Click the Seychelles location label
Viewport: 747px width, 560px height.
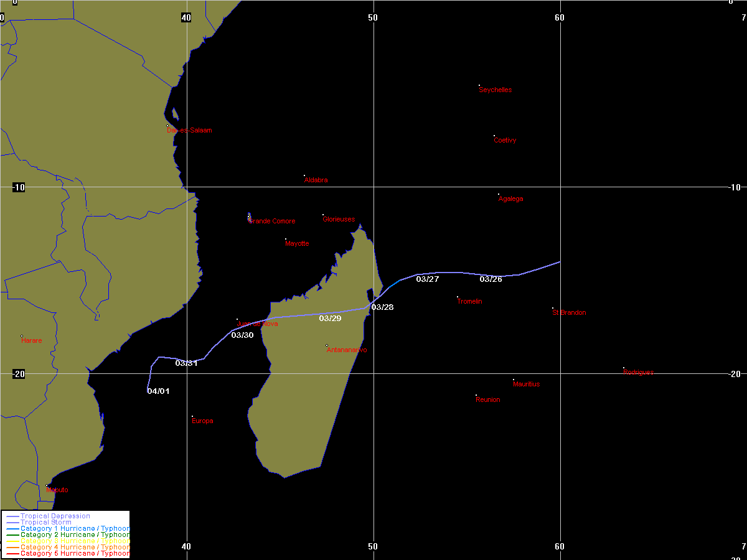pyautogui.click(x=496, y=90)
